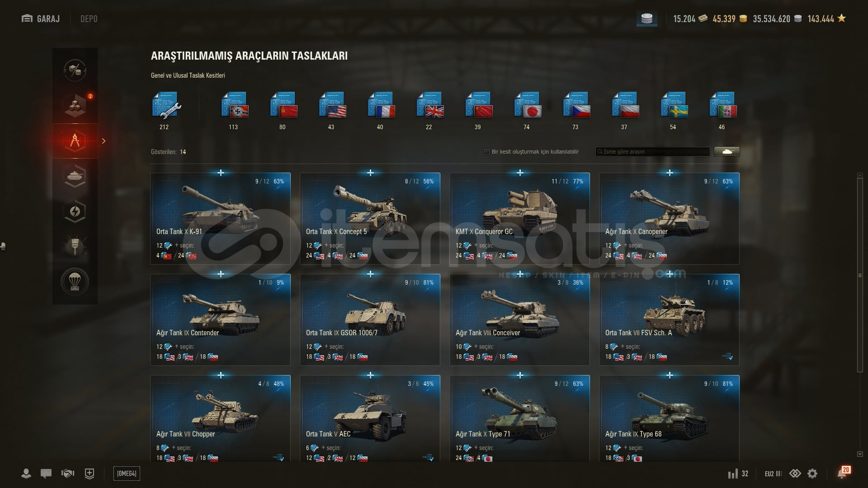
Task: Add fragment to K-91 blueprint plus button
Action: click(221, 173)
